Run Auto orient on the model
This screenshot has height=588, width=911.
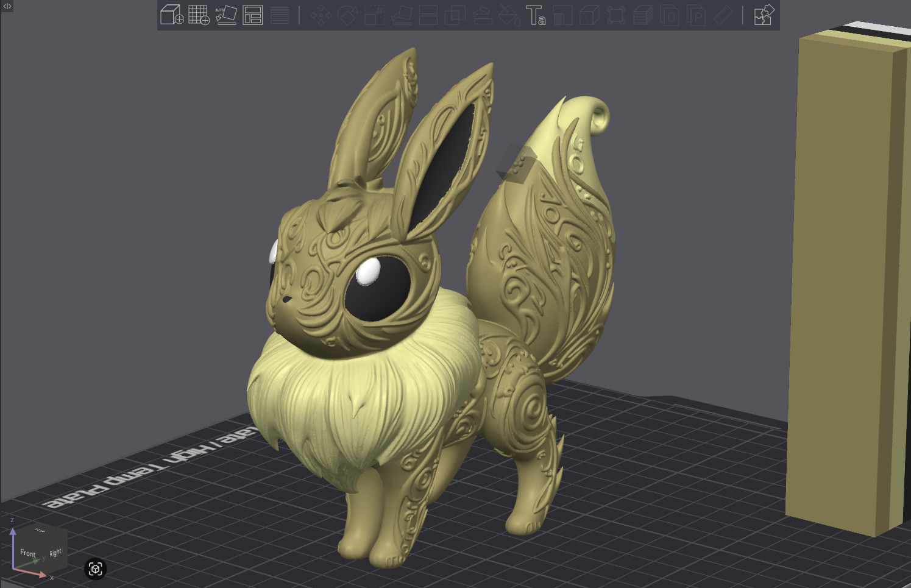point(225,15)
